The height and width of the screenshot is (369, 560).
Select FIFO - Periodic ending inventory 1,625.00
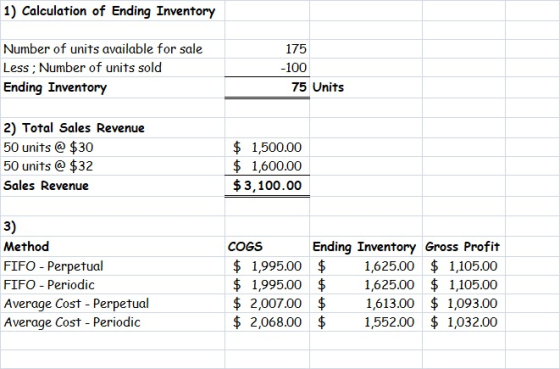coord(366,285)
